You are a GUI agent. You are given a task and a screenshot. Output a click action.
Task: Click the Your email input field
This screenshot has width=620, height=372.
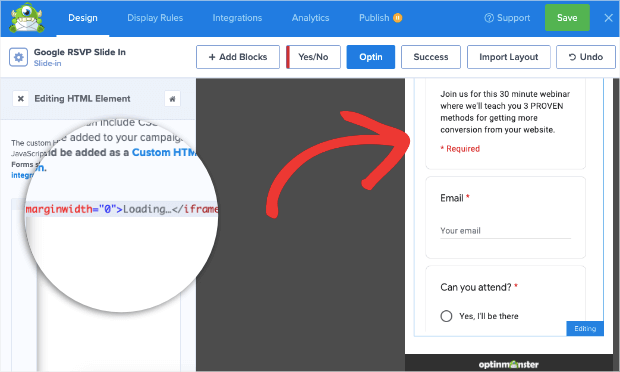tap(505, 231)
